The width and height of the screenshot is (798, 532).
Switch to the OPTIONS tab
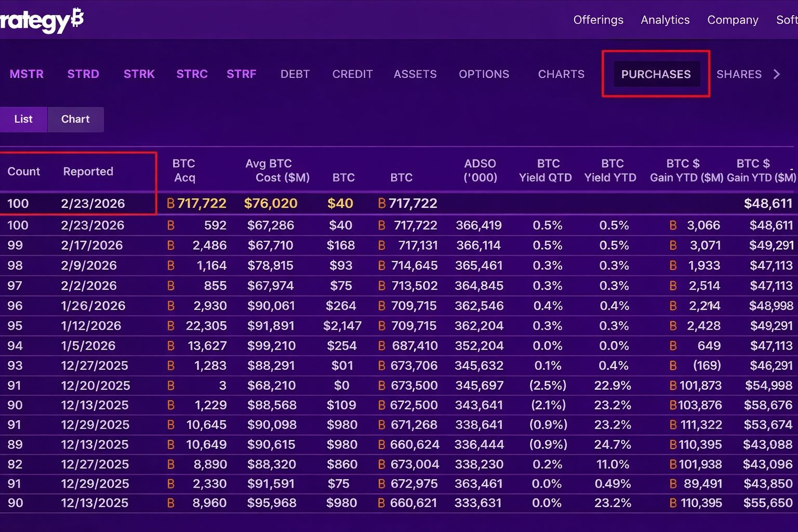484,74
